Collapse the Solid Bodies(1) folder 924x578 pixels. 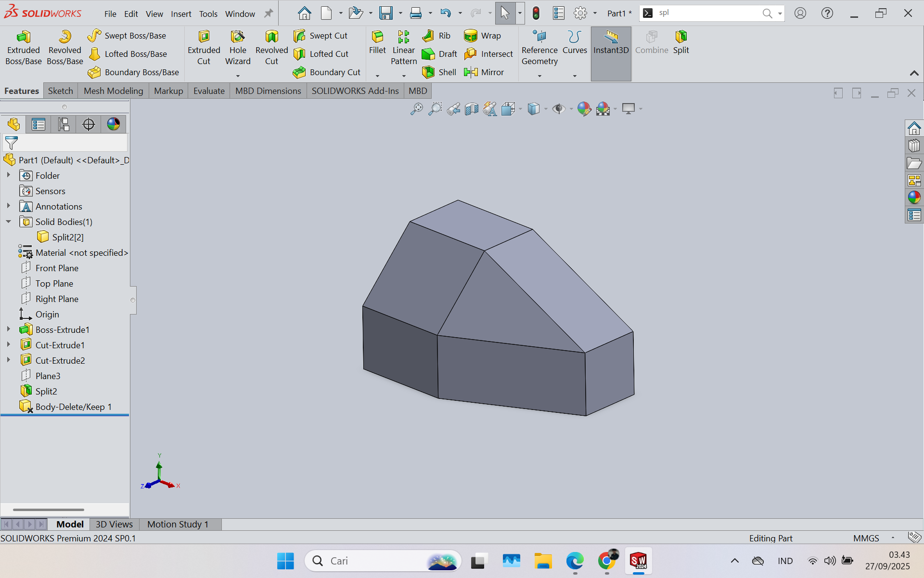point(8,222)
